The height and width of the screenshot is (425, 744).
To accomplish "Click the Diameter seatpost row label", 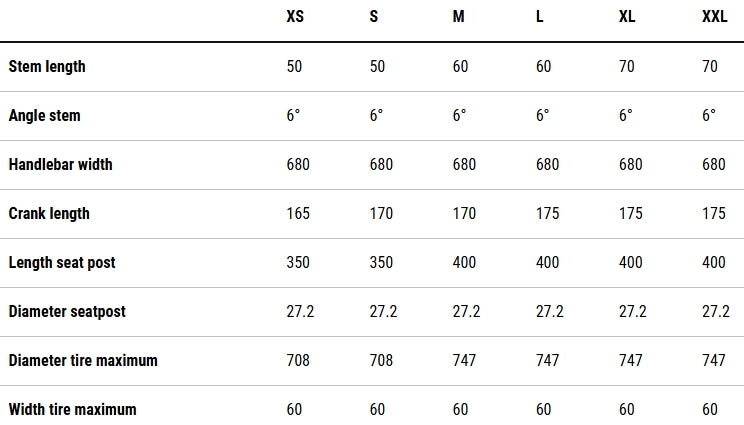I will point(67,312).
